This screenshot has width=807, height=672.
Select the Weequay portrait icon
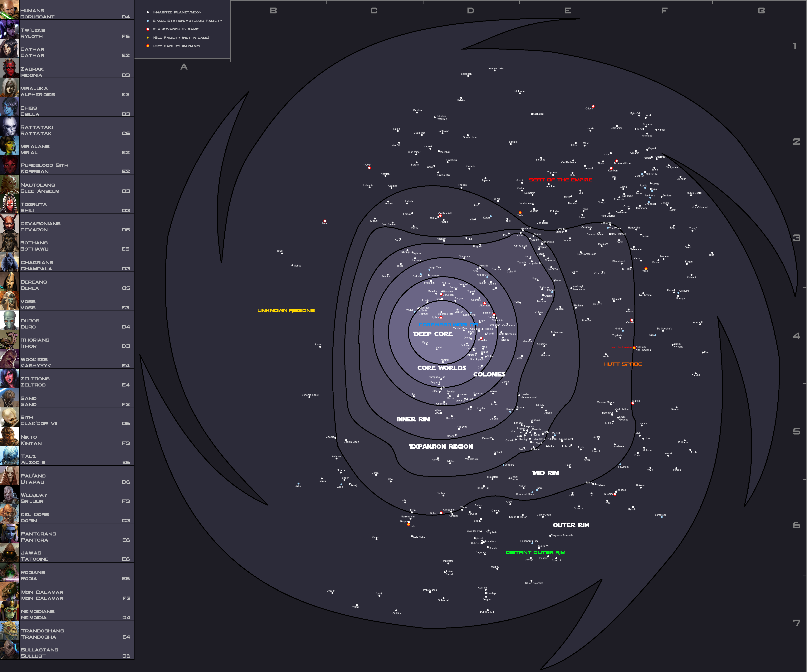tap(10, 495)
